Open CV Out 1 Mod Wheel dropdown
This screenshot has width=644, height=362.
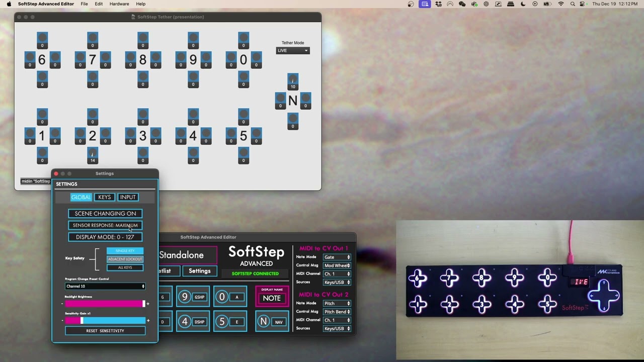337,265
